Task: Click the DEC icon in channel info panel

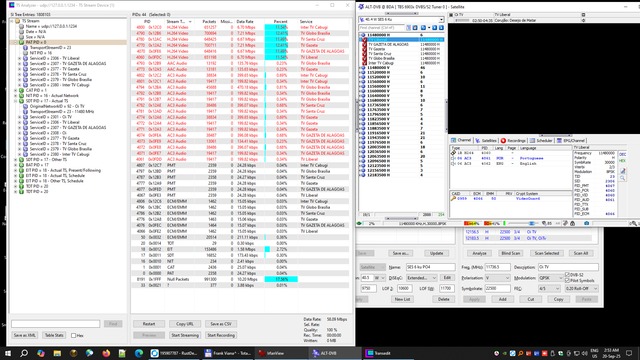Action: [622, 154]
